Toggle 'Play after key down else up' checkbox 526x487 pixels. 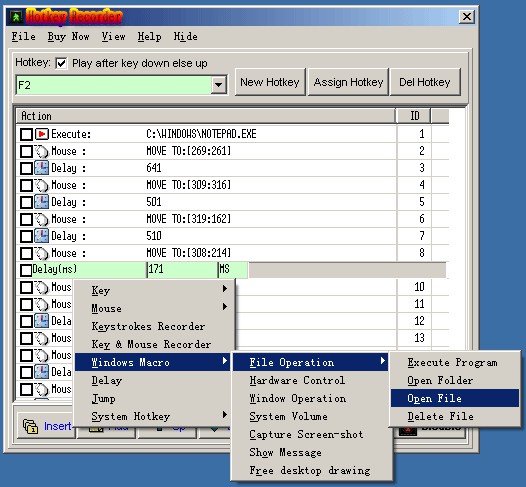(61, 63)
